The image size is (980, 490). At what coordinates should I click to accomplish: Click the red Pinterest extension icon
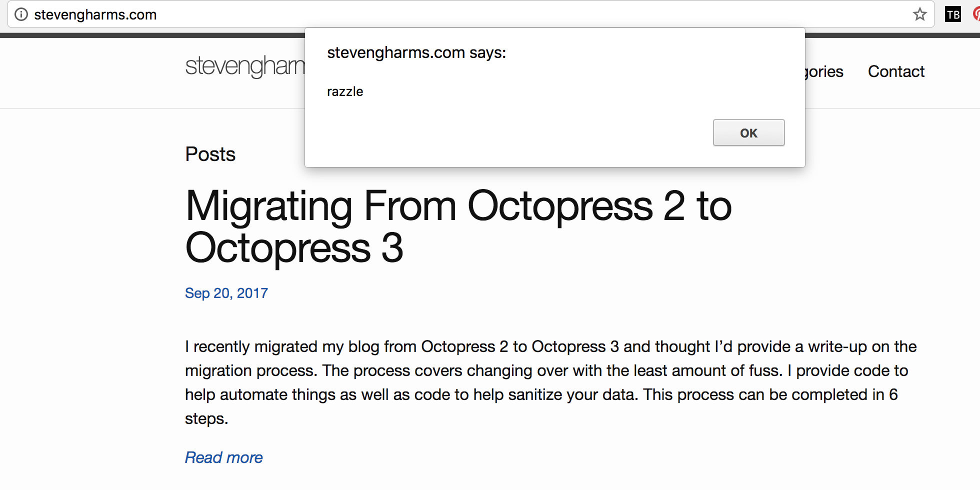tap(976, 14)
